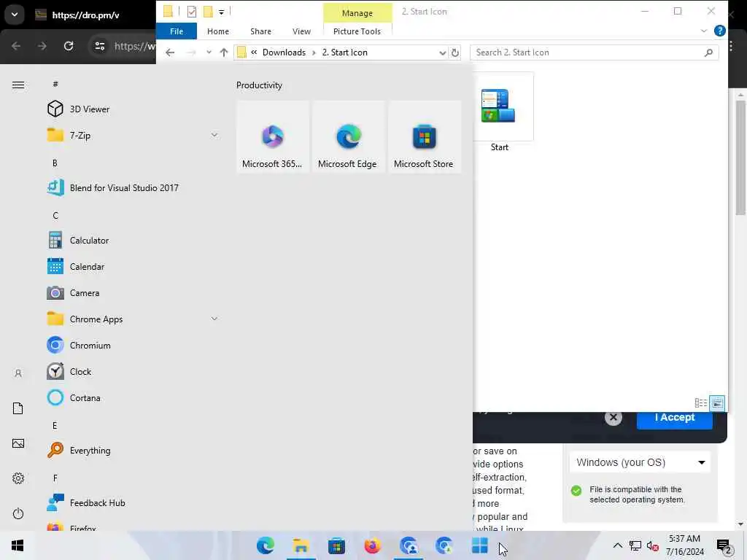Viewport: 747px width, 560px height.
Task: Show hidden system tray icons
Action: click(617, 545)
